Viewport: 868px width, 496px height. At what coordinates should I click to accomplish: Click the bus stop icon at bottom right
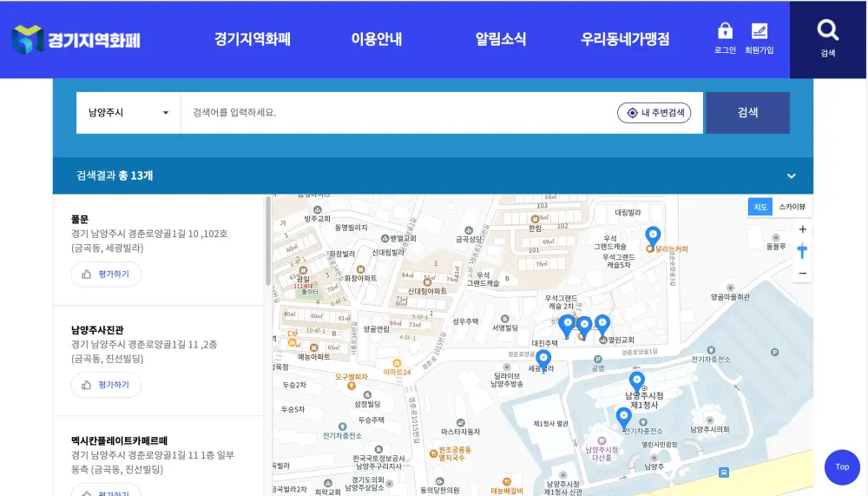(x=724, y=473)
